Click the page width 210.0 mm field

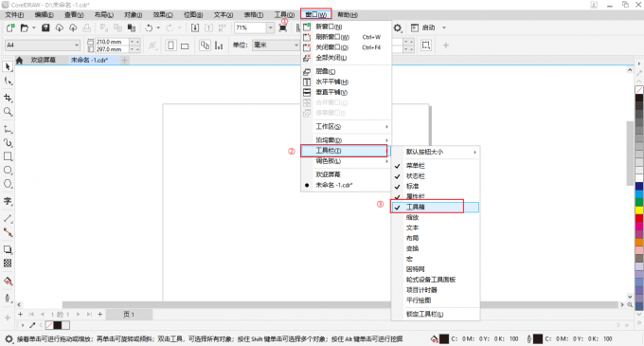click(x=112, y=42)
